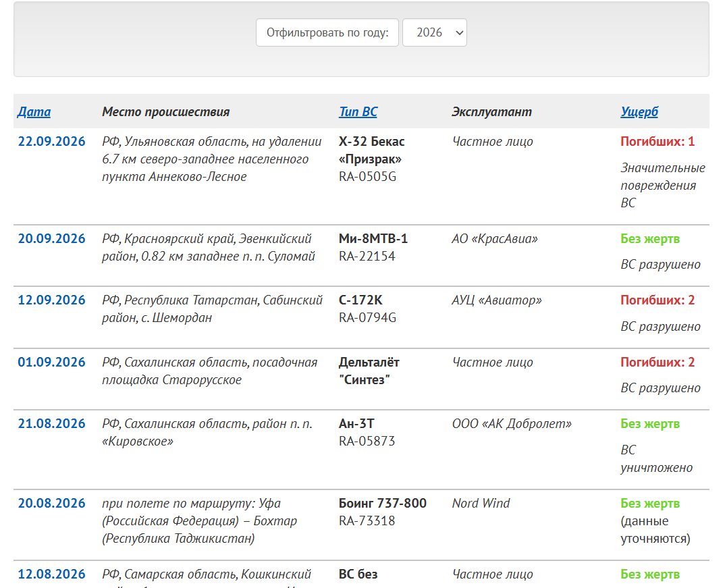The width and height of the screenshot is (725, 588).
Task: Open the 01.09.2026 incident entry
Action: [51, 362]
